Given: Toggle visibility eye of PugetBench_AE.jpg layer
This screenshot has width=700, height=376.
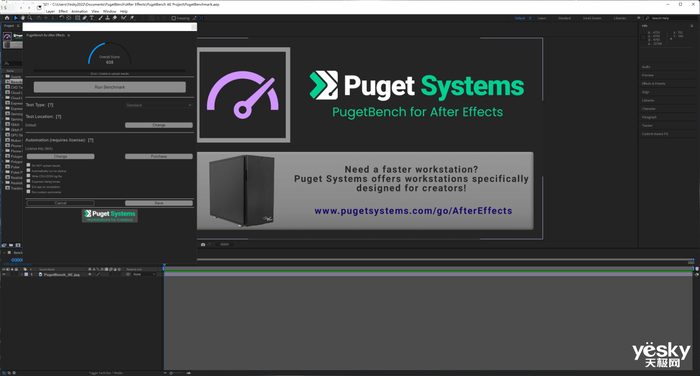Looking at the screenshot, I should [4, 274].
